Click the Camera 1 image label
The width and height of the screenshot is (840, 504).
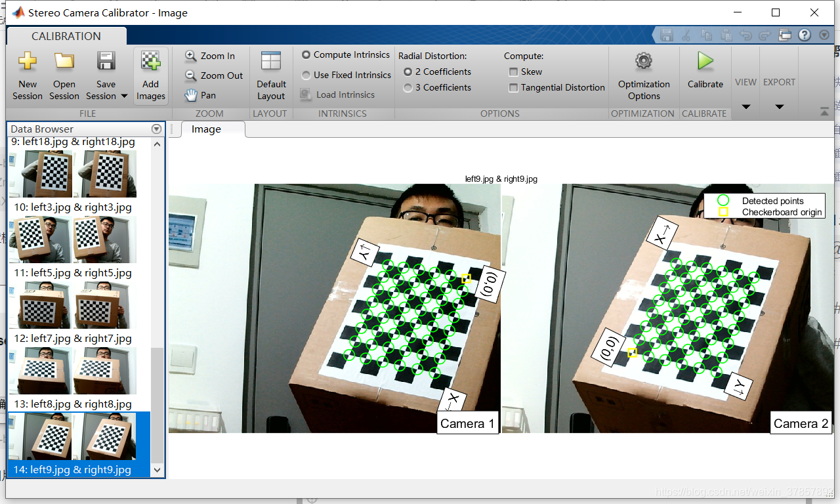[467, 423]
